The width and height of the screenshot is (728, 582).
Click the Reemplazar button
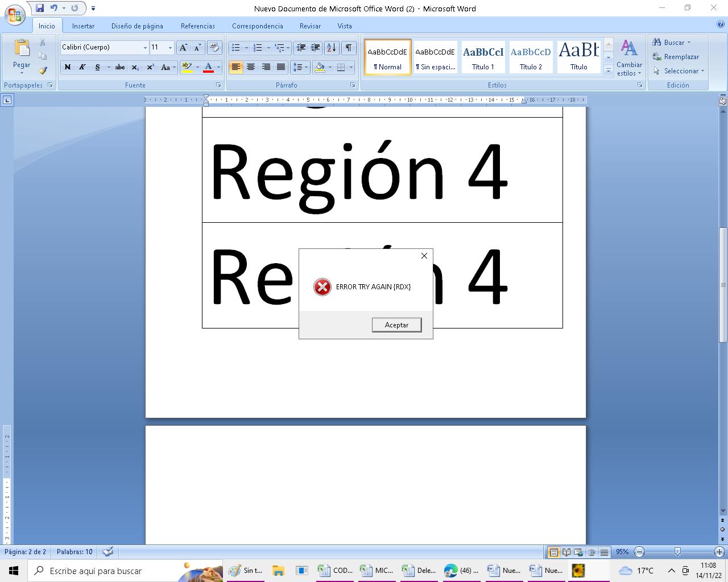click(x=676, y=57)
